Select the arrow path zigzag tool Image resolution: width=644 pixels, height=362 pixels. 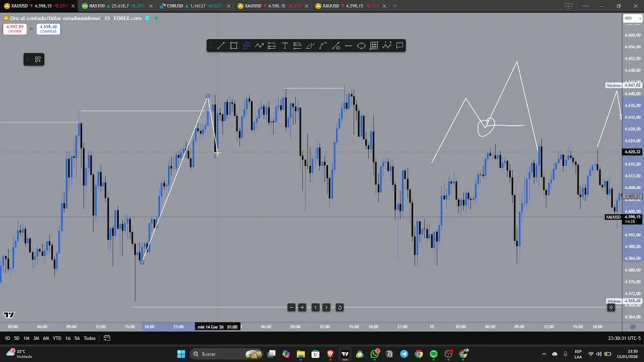pos(259,46)
